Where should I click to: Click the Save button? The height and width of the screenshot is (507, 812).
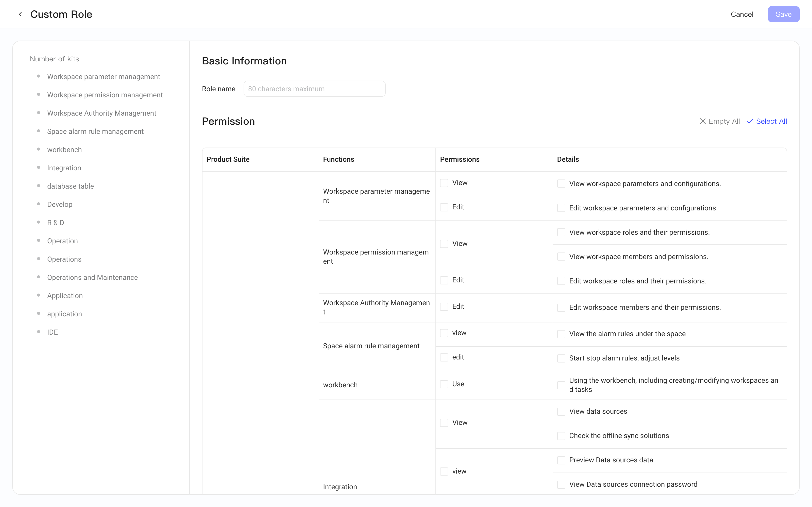pos(783,14)
